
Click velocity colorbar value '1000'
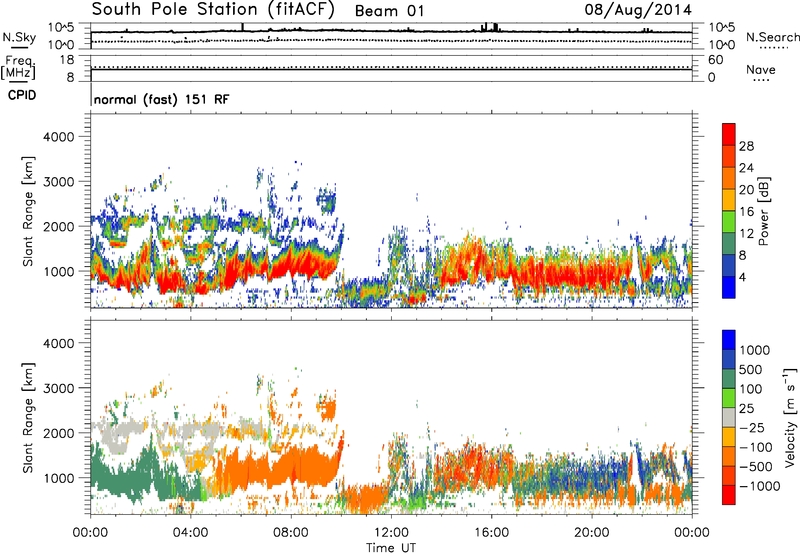[x=755, y=350]
